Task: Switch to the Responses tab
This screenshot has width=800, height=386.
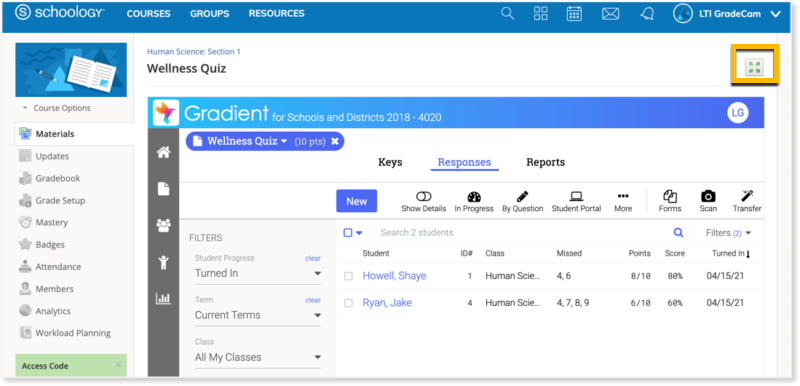Action: (x=464, y=162)
